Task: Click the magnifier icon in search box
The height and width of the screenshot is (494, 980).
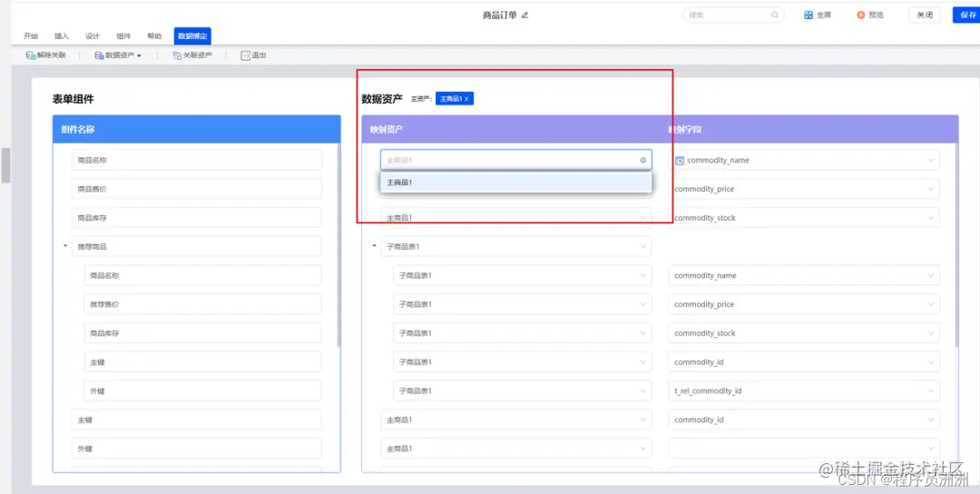Action: 774,15
